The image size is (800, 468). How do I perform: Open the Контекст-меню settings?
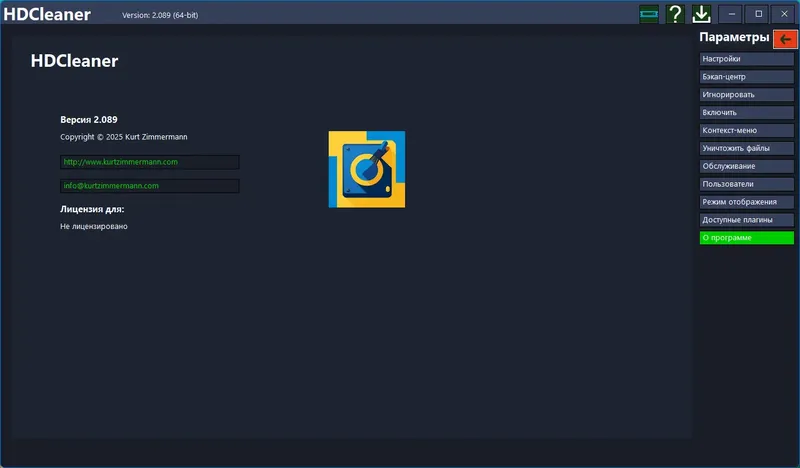tap(746, 130)
